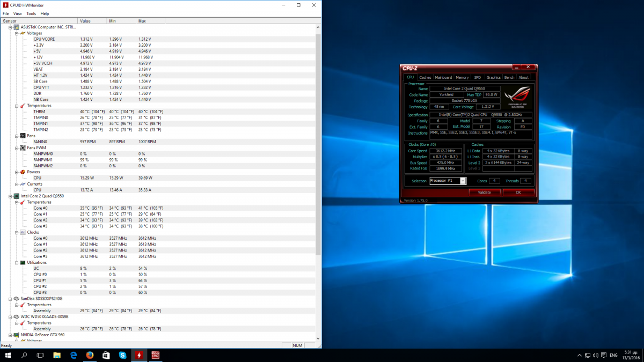
Task: Click the Intel Core 2 Quad chip icon
Action: [16, 196]
